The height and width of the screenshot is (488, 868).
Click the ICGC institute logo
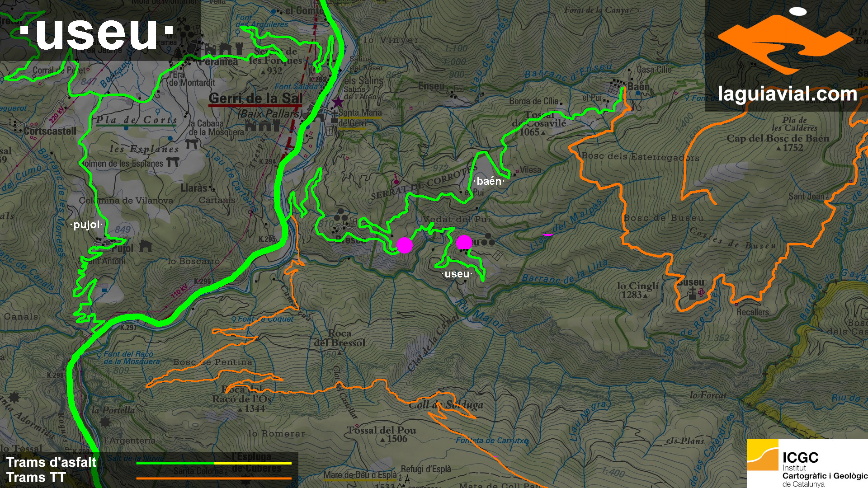(x=807, y=463)
